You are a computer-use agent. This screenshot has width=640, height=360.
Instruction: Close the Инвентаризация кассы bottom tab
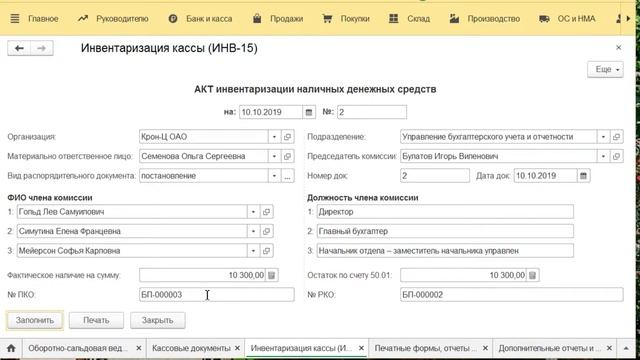tap(361, 348)
